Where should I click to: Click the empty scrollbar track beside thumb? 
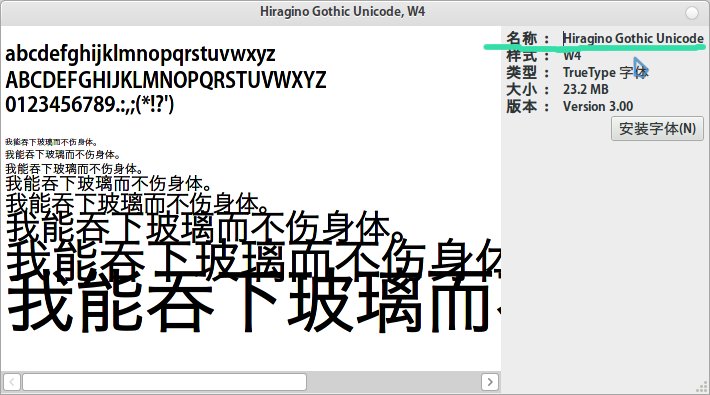click(393, 382)
